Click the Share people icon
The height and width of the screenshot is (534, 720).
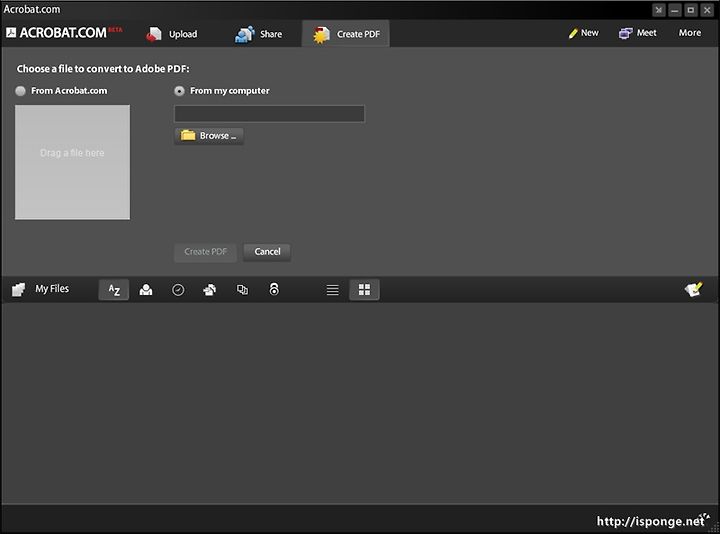click(245, 34)
